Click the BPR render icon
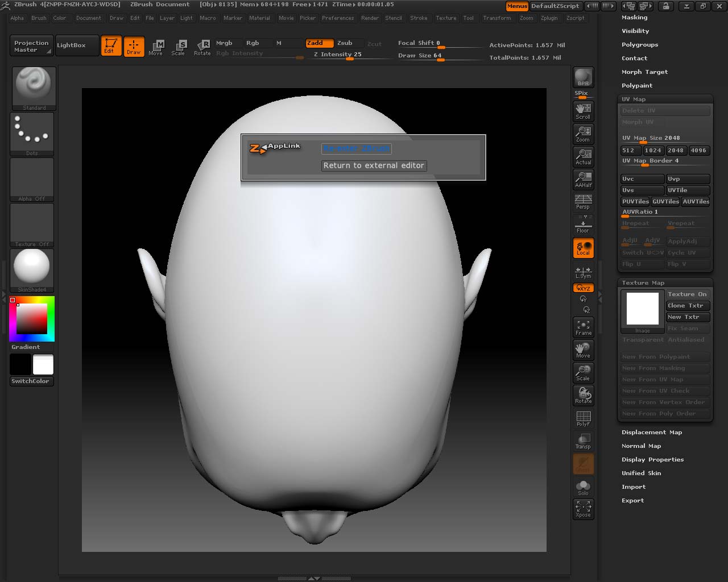728x582 pixels. coord(583,77)
